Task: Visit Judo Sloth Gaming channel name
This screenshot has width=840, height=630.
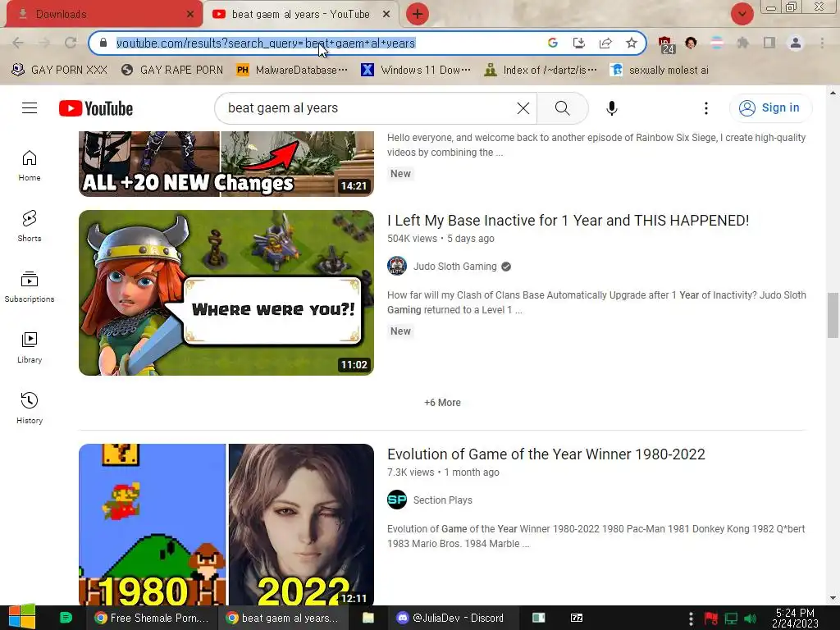Action: click(454, 267)
